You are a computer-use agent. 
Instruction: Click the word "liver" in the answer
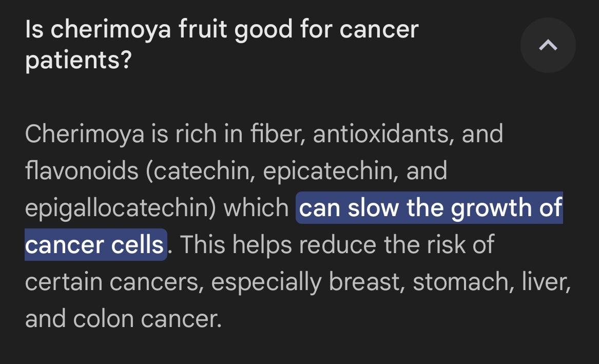[544, 282]
